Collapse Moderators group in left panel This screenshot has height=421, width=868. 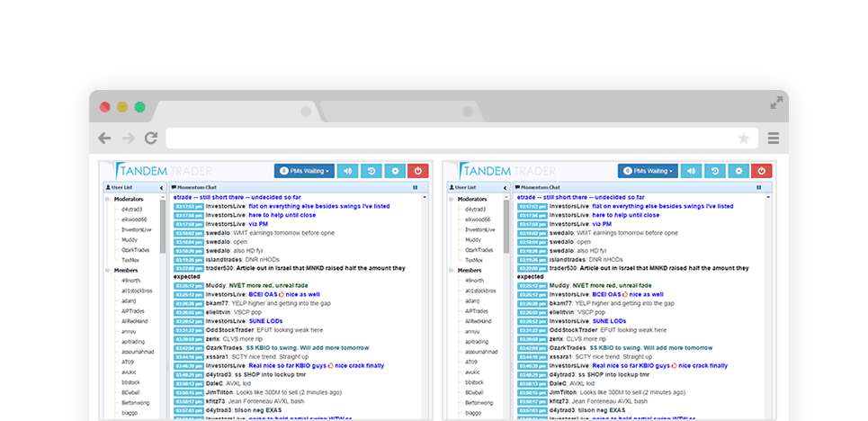[107, 199]
